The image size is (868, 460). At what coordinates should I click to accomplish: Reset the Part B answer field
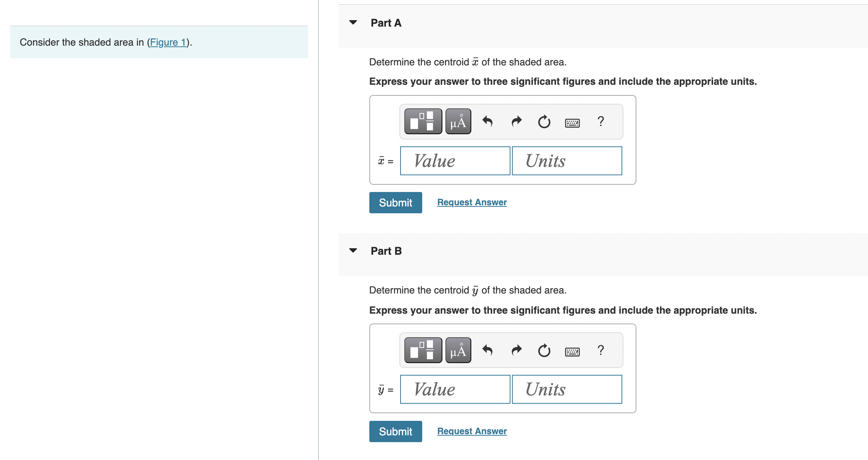544,350
